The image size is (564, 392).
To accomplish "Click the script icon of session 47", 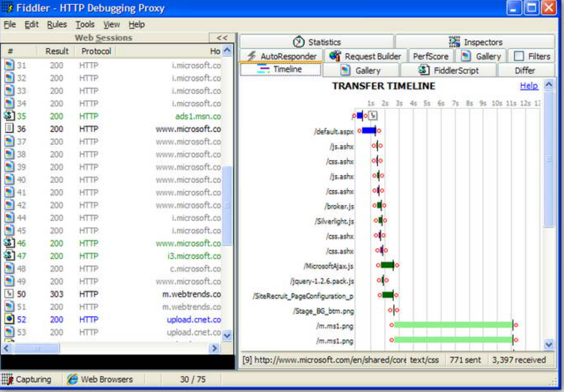I will tap(9, 256).
